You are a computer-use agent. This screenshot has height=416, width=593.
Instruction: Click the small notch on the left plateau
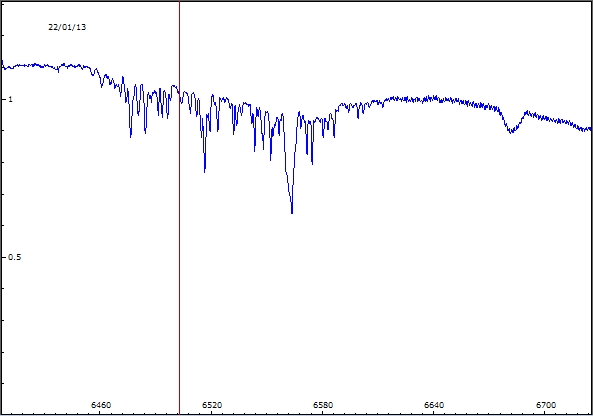click(x=58, y=70)
